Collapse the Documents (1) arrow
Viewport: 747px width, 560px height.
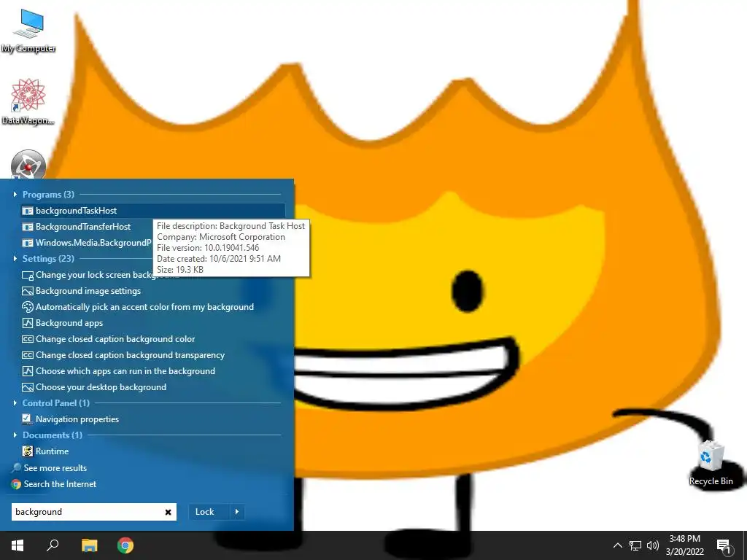pos(15,435)
